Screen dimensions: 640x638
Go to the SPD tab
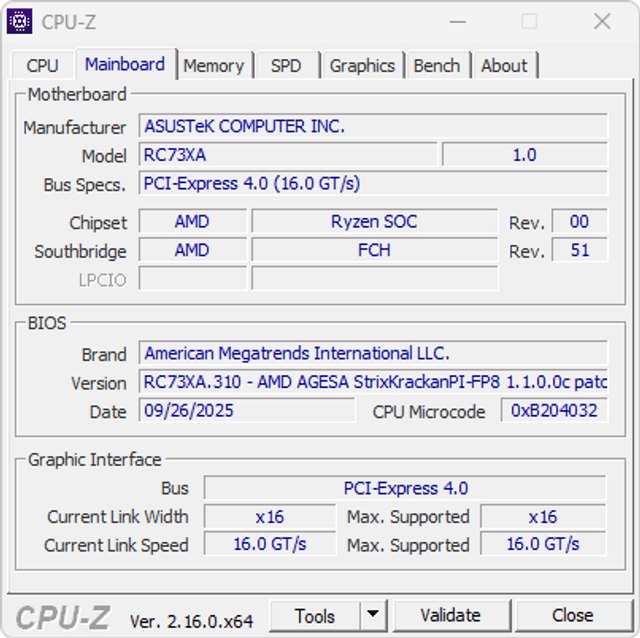286,65
